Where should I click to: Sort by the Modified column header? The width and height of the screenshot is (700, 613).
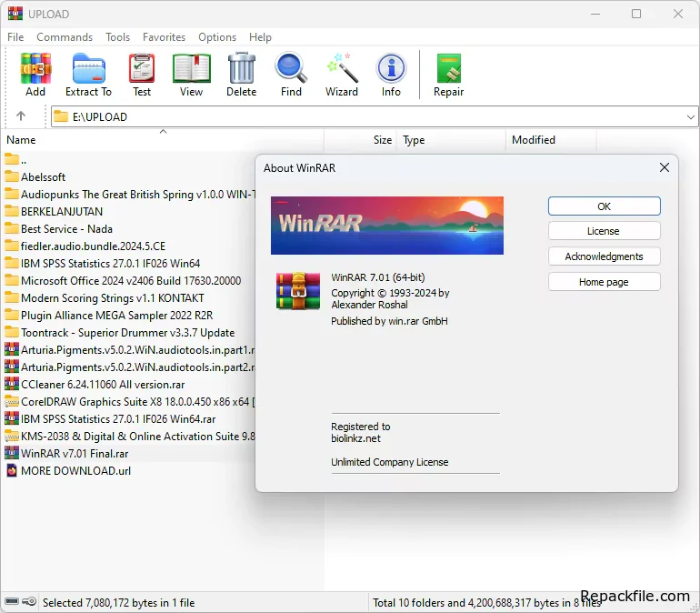[551, 140]
